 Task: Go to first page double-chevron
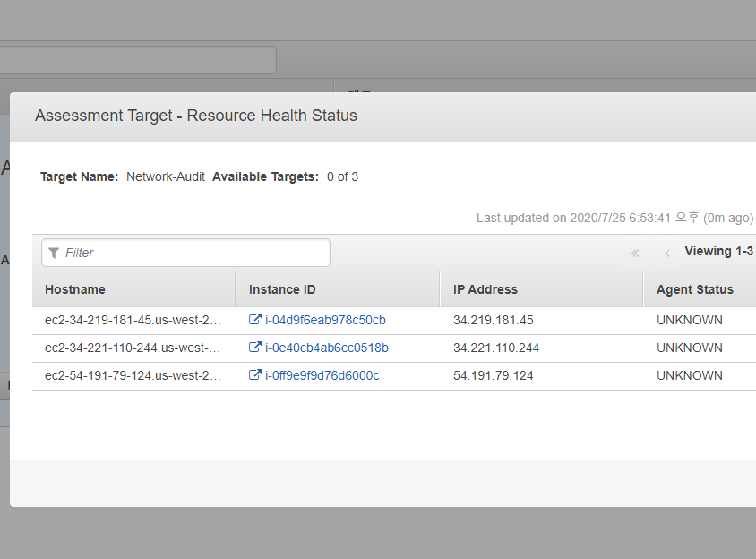[635, 253]
